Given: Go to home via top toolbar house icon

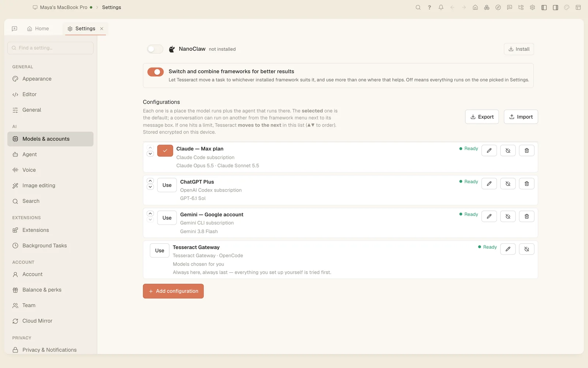Looking at the screenshot, I should point(475,7).
